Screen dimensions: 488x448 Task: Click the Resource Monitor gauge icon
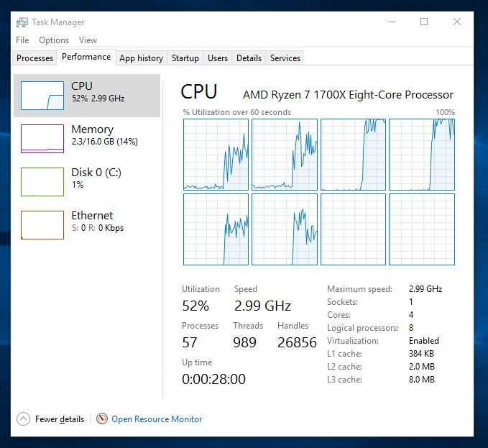pyautogui.click(x=102, y=419)
